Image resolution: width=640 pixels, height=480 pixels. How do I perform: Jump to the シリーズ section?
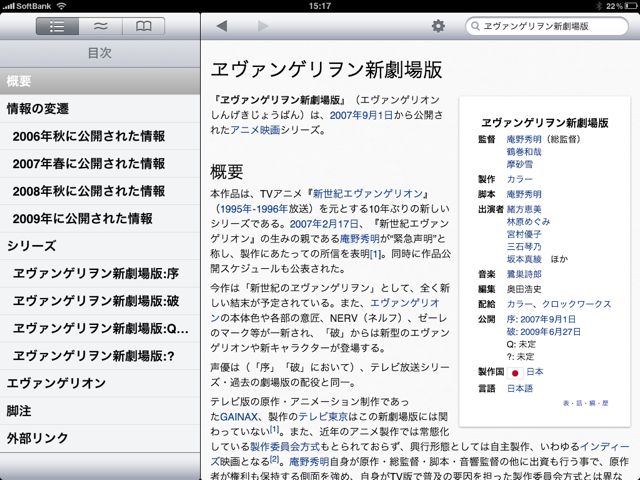(100, 246)
